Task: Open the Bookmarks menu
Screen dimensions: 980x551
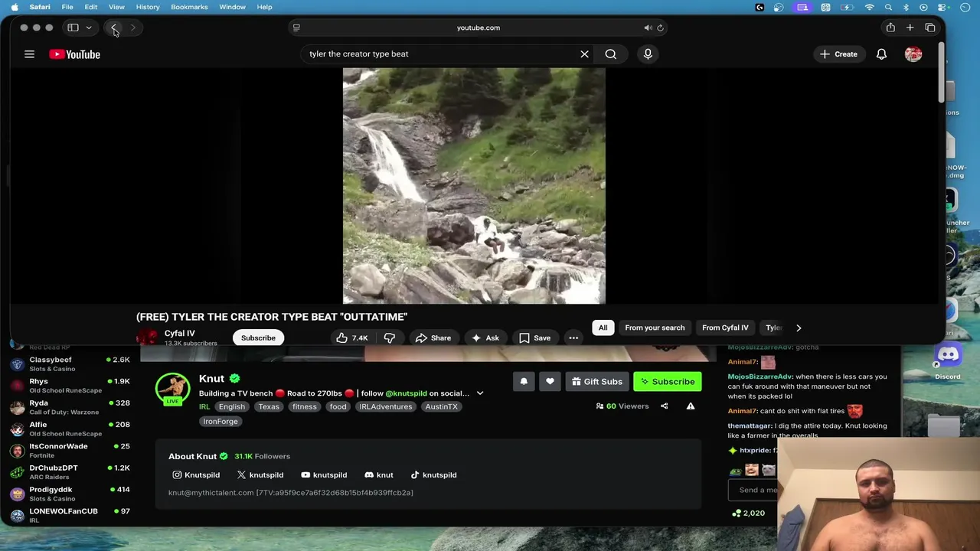Action: click(x=189, y=7)
